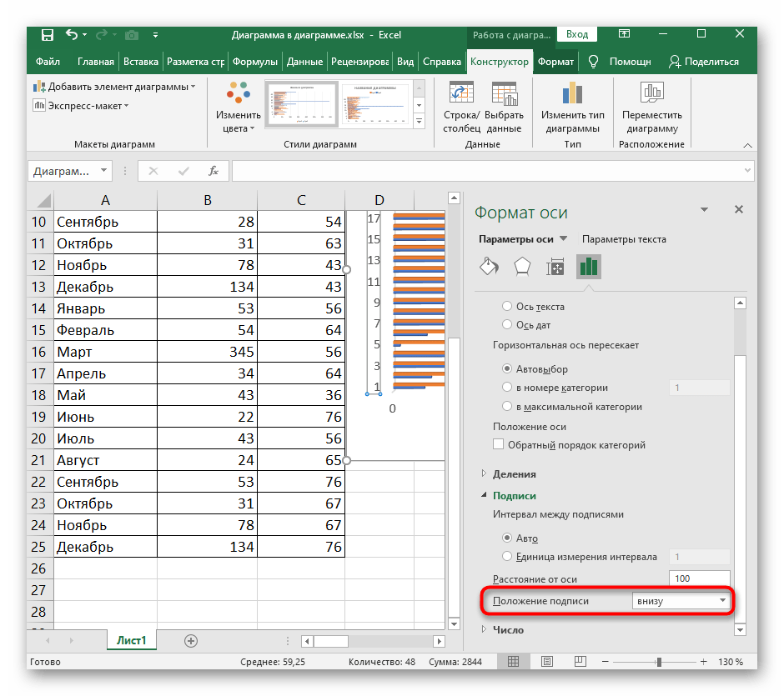The height and width of the screenshot is (696, 784).
Task: Select the 'Ось дат' radio option
Action: [x=507, y=325]
